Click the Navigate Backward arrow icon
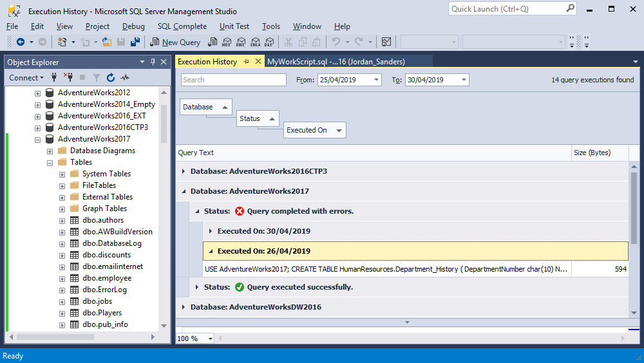 [20, 42]
